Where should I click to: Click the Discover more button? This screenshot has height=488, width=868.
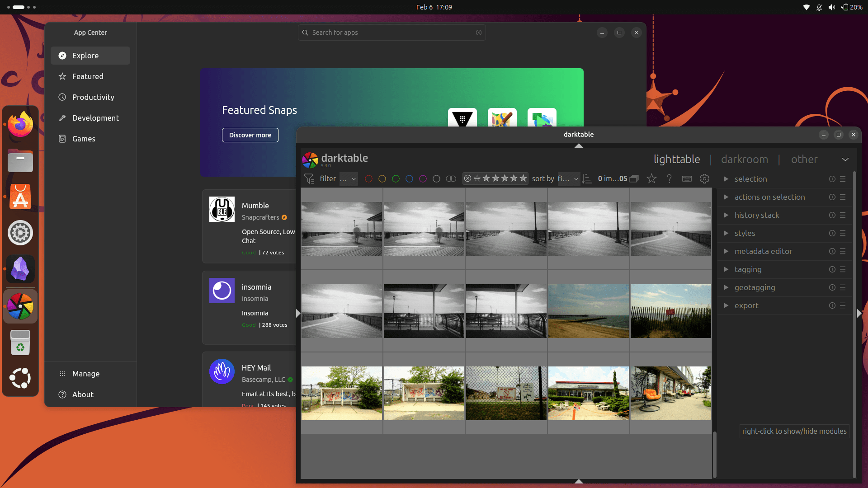(250, 135)
